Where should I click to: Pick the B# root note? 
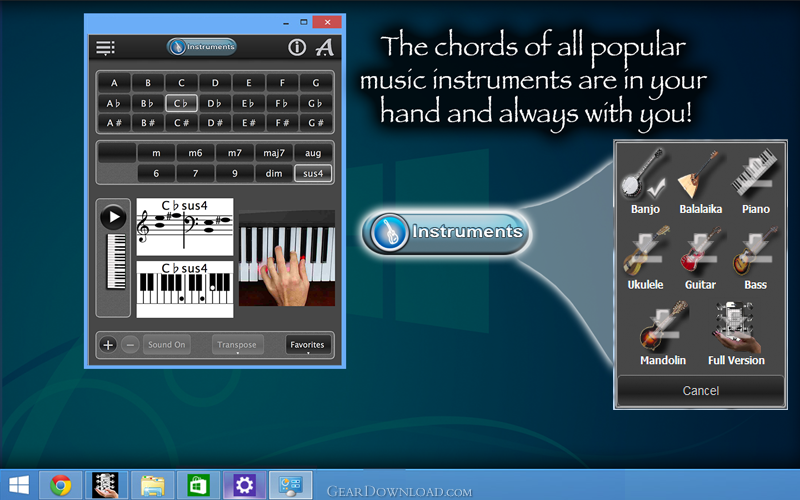(x=147, y=123)
